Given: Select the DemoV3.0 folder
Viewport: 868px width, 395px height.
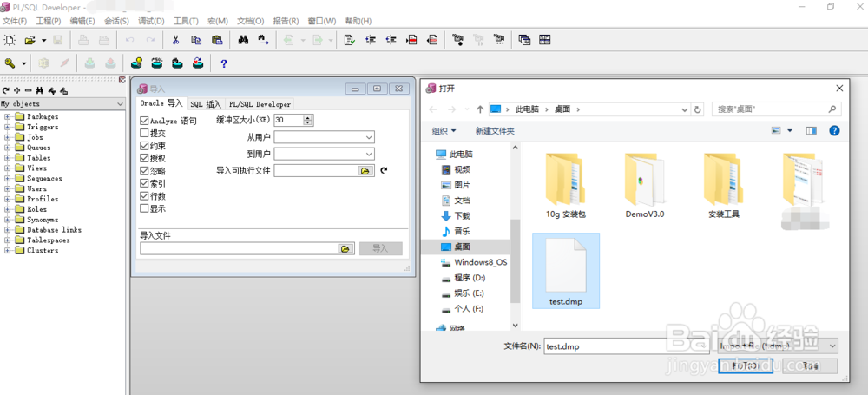Looking at the screenshot, I should pos(644,186).
